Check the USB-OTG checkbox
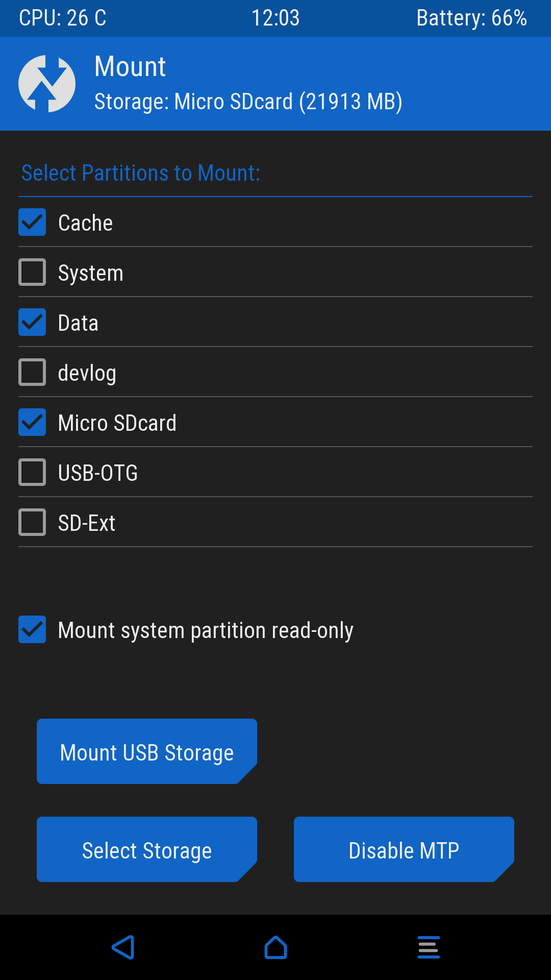The height and width of the screenshot is (980, 551). pos(32,472)
